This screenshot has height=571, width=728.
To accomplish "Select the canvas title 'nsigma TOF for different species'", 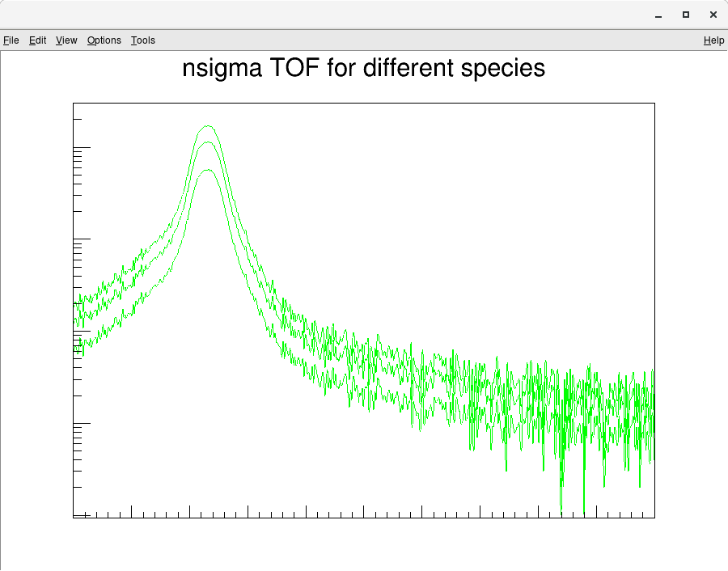I will point(364,68).
